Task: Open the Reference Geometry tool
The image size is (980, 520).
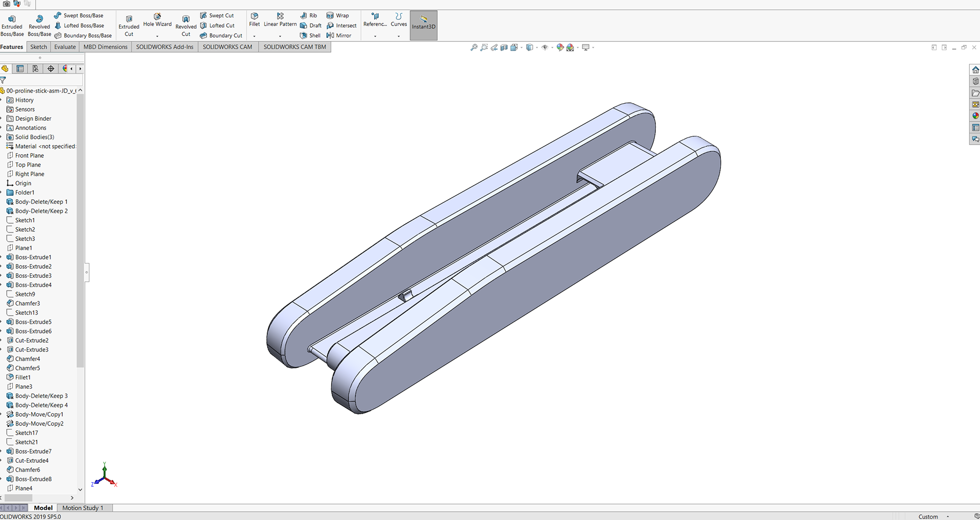Action: click(375, 20)
